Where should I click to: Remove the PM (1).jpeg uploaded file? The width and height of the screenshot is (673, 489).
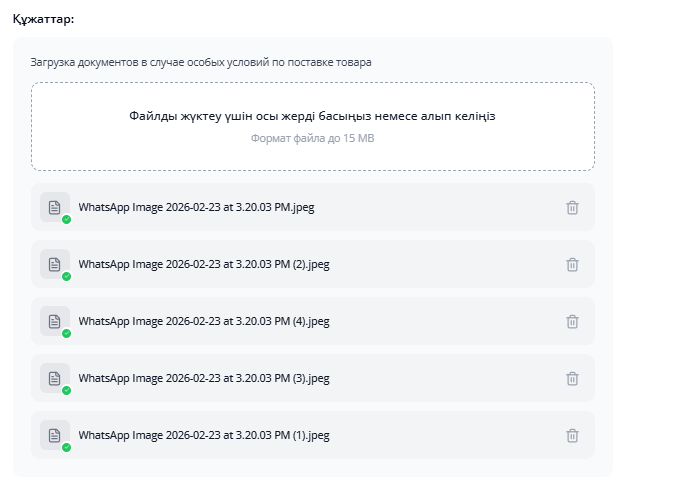pos(572,436)
